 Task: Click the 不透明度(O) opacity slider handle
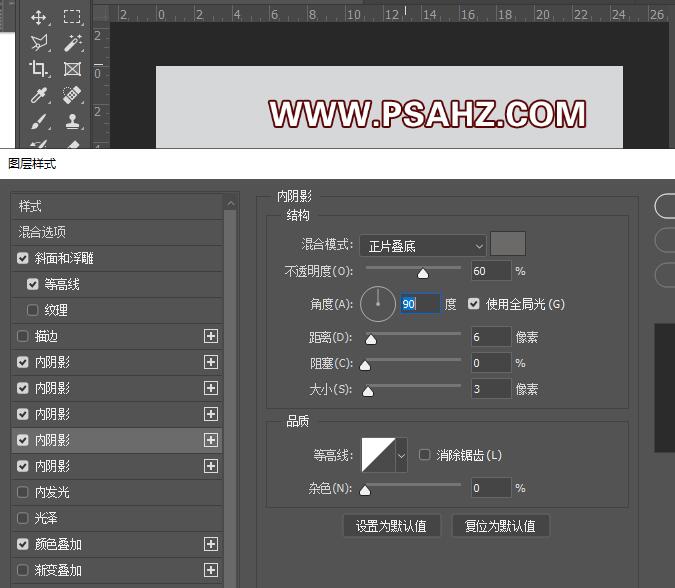(423, 273)
